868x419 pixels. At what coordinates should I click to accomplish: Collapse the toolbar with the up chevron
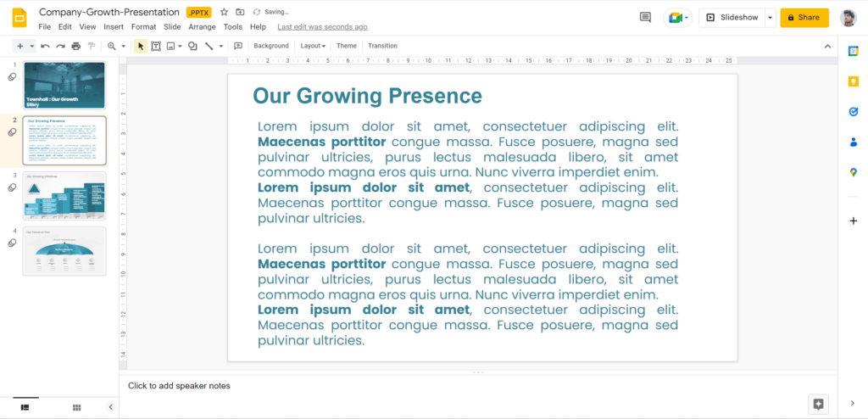(827, 46)
